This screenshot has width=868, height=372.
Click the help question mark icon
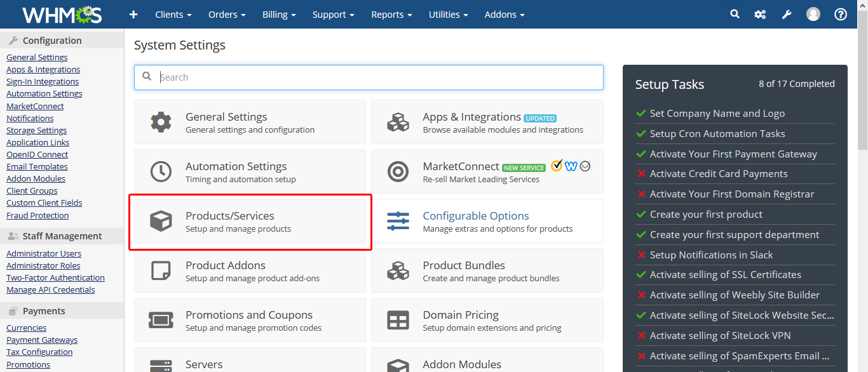[841, 14]
